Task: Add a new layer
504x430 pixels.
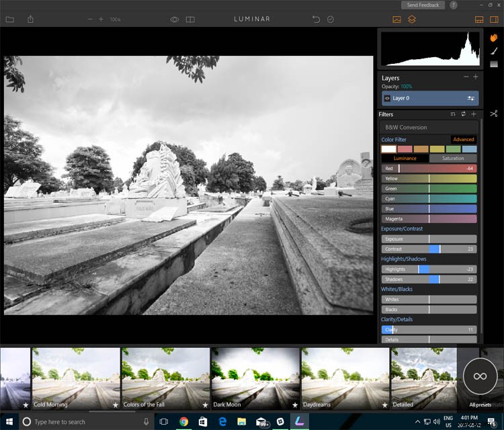Action: pyautogui.click(x=475, y=77)
